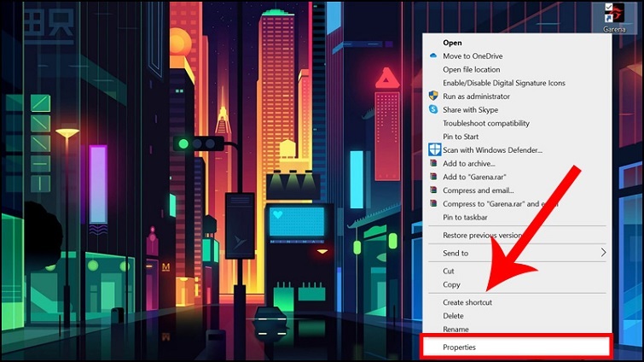
Task: Click the OneDrive cloud icon in menu
Action: click(433, 56)
